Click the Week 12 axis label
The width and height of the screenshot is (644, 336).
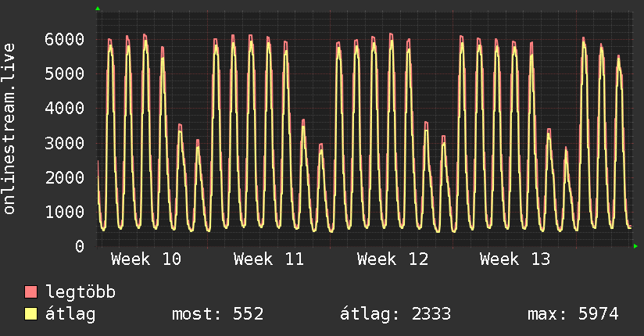pyautogui.click(x=392, y=259)
